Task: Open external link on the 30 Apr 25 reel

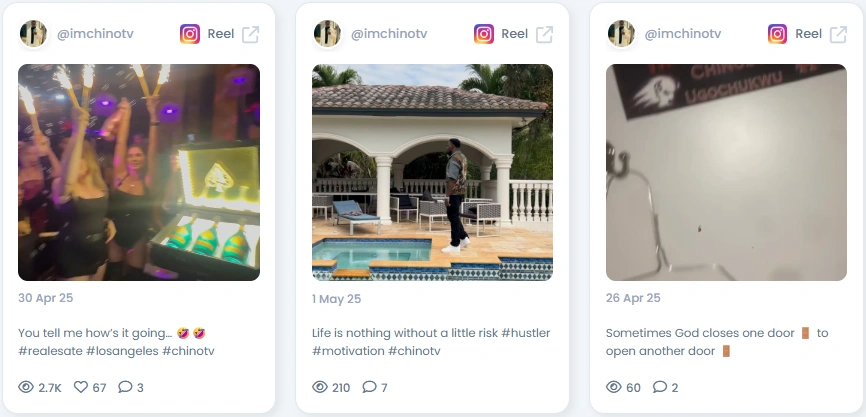Action: coord(250,34)
